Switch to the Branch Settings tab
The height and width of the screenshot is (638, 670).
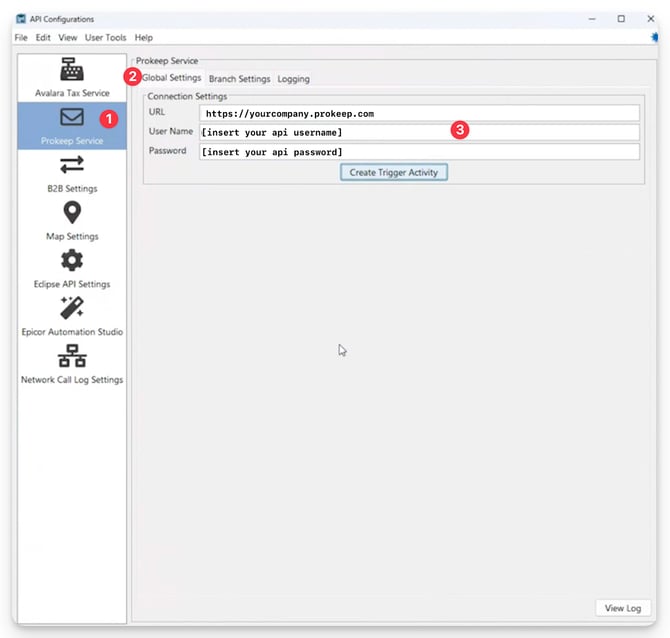pos(239,79)
